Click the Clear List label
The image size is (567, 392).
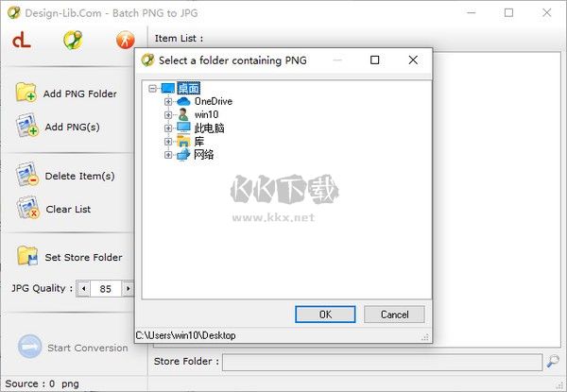coord(68,209)
